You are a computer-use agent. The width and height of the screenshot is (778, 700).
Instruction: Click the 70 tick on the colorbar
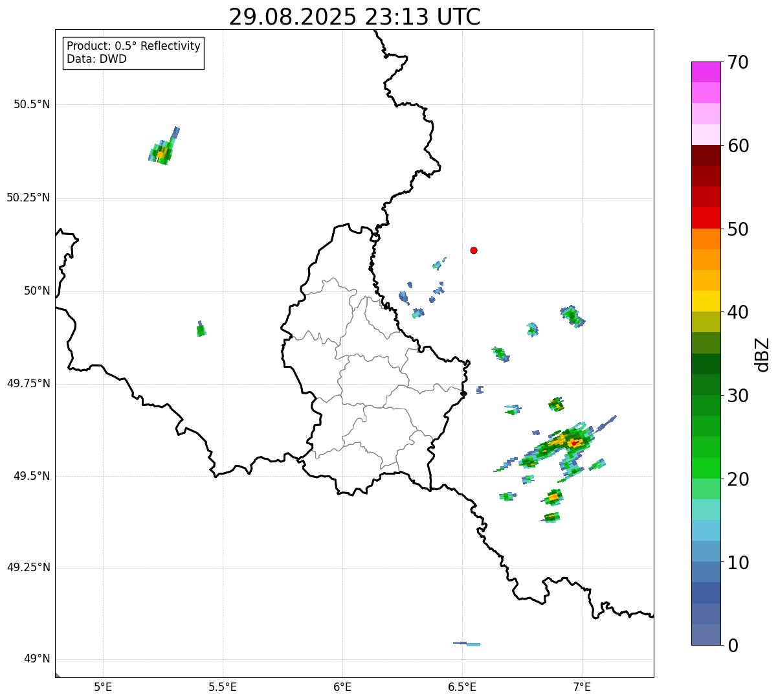pos(738,63)
